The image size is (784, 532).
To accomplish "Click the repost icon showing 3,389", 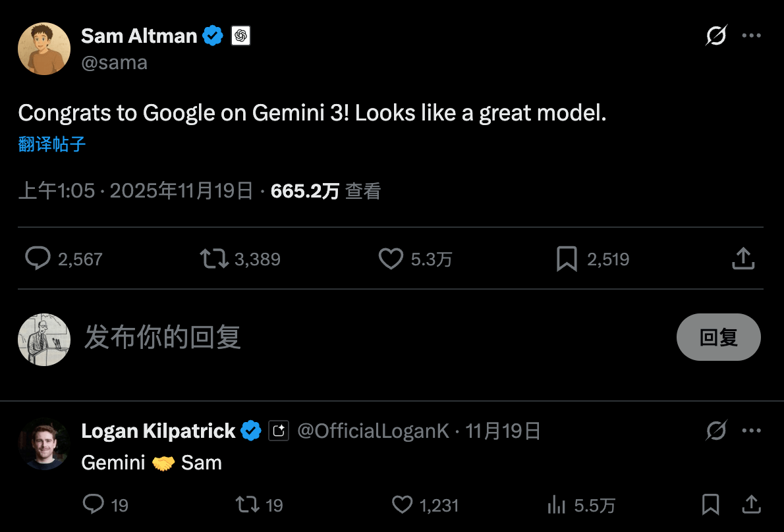I will pyautogui.click(x=213, y=259).
